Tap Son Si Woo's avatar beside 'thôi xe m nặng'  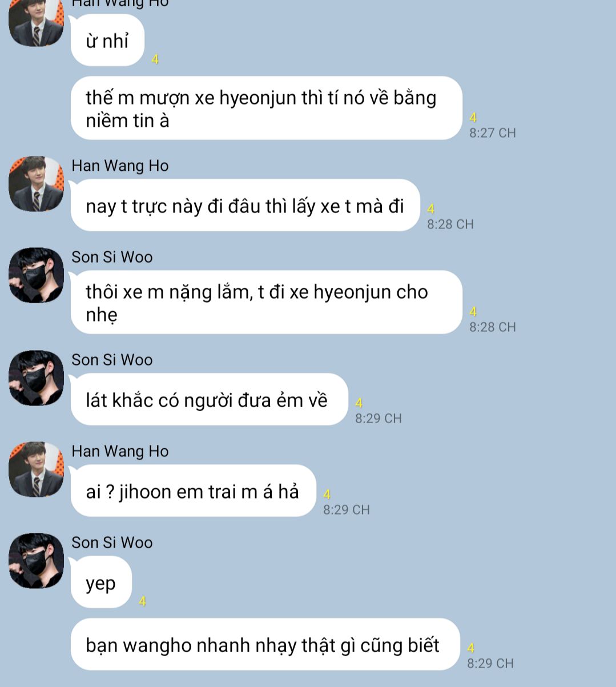coord(36,275)
